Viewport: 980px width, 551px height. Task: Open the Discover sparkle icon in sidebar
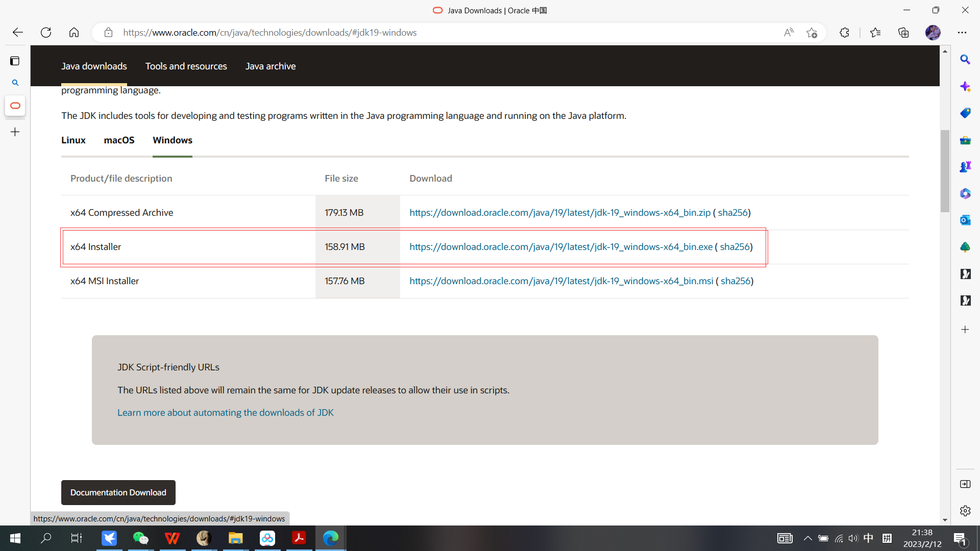[x=965, y=86]
